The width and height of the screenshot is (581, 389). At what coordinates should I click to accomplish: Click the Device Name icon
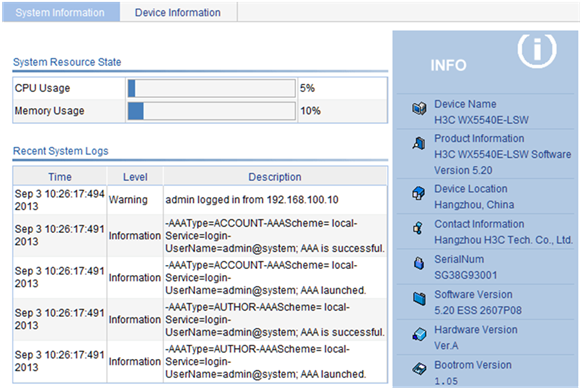[419, 109]
